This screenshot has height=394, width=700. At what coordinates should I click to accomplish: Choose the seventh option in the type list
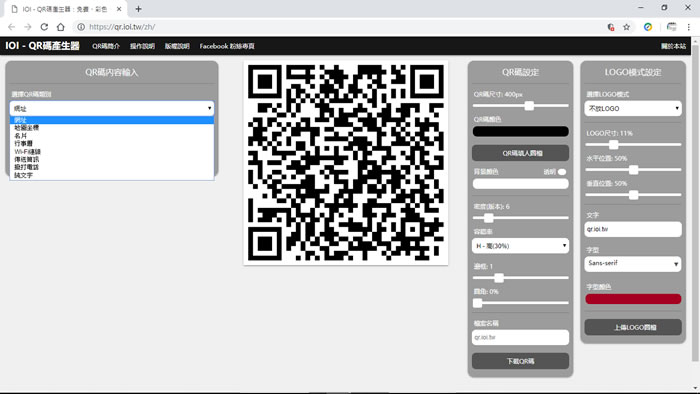click(112, 167)
